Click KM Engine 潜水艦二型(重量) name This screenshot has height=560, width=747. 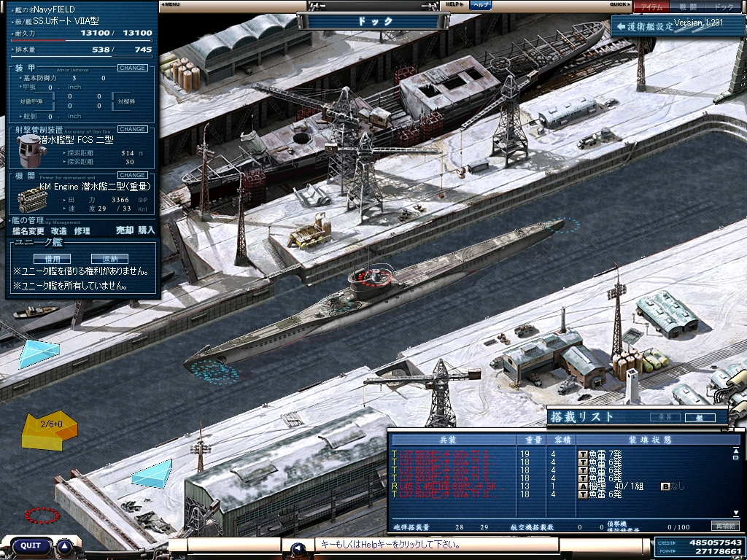tap(95, 186)
